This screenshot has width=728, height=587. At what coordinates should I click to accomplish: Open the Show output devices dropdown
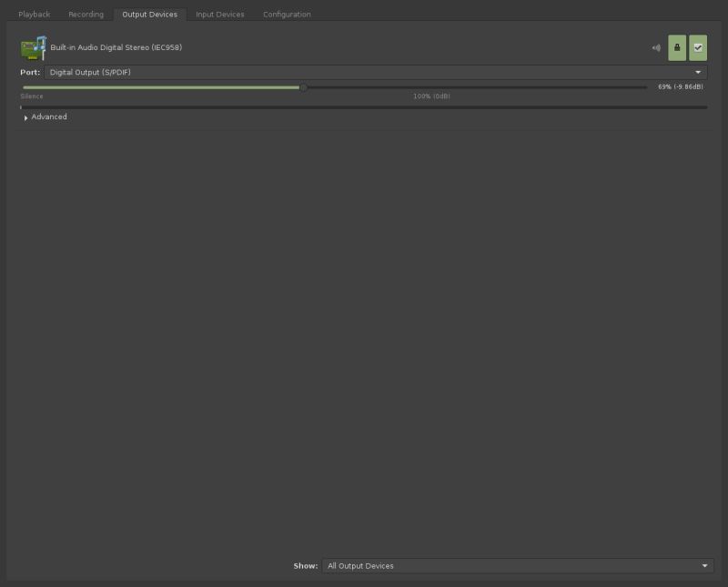pos(519,565)
